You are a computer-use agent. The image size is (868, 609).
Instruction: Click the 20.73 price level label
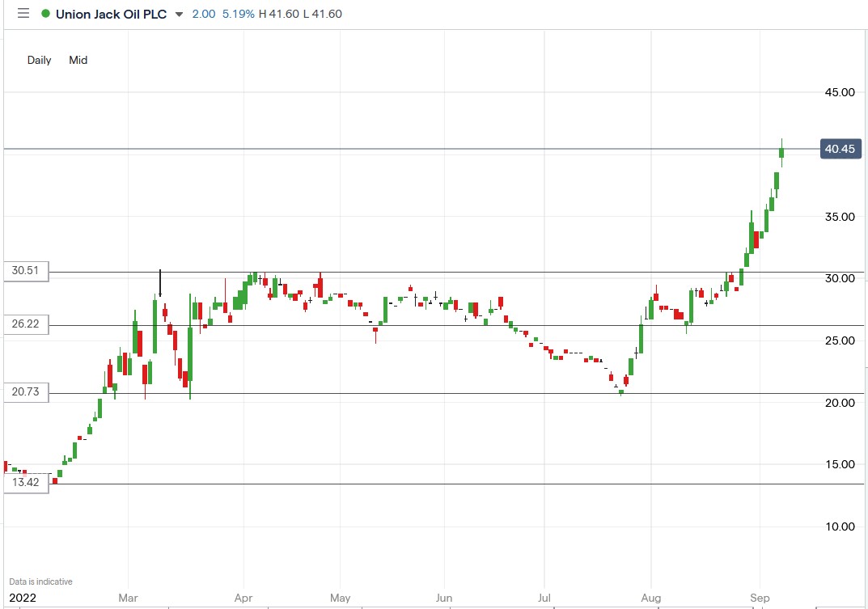[24, 392]
